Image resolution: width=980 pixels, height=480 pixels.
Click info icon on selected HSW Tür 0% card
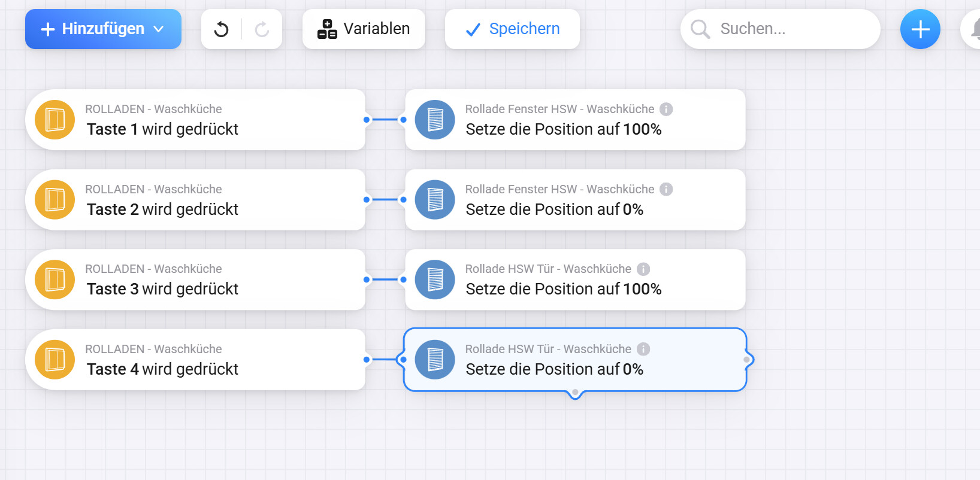click(643, 349)
